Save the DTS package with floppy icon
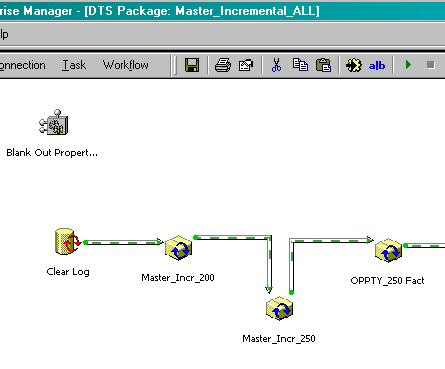Viewport: 445px width, 369px height. click(192, 65)
